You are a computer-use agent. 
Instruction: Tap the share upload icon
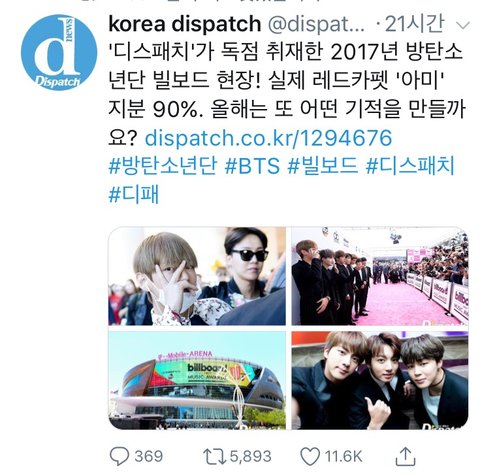click(x=405, y=456)
